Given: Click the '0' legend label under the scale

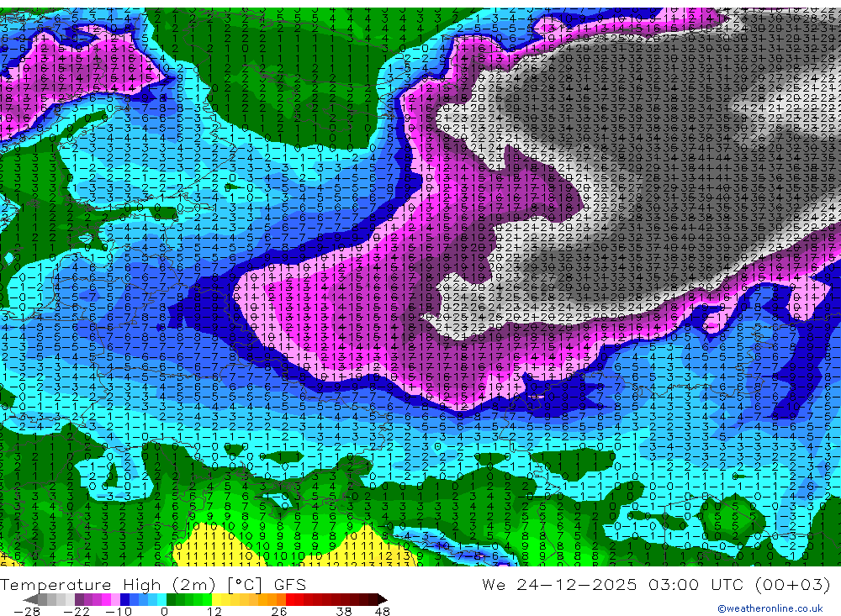Looking at the screenshot, I should click(164, 612).
